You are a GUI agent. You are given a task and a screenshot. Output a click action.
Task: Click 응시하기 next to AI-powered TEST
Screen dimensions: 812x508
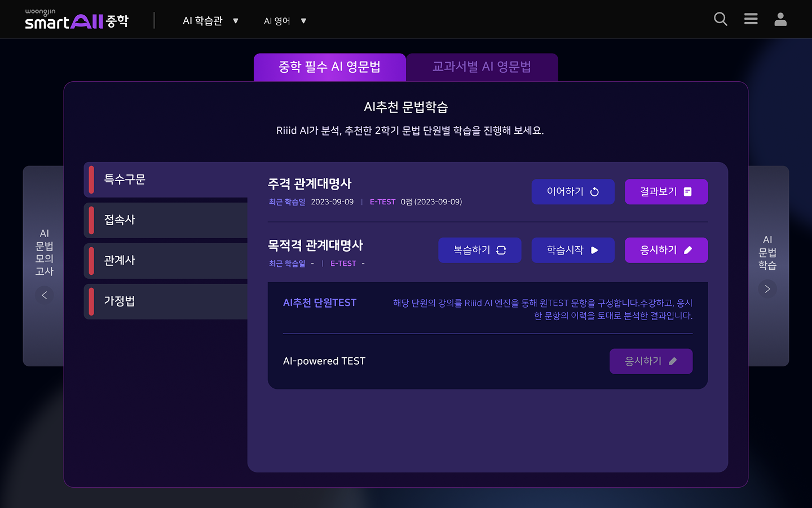click(651, 361)
